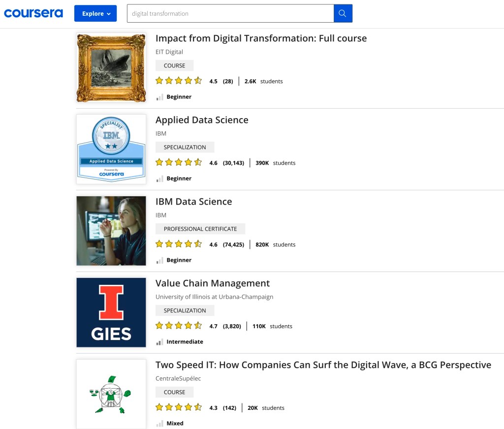
Task: Focus the digital transformation search field
Action: point(230,14)
